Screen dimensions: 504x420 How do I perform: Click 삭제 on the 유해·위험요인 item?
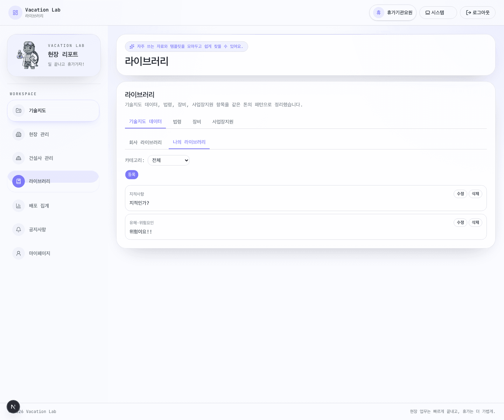(475, 223)
